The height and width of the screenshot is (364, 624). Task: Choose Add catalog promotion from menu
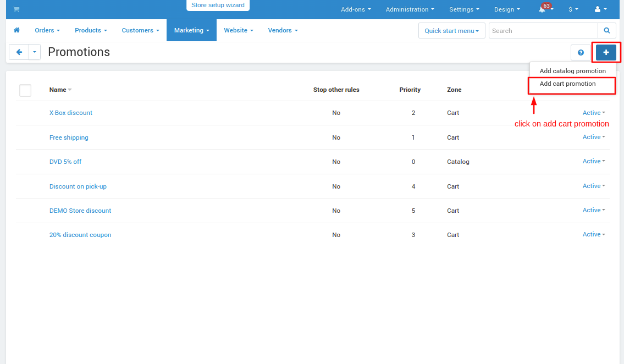tap(572, 71)
